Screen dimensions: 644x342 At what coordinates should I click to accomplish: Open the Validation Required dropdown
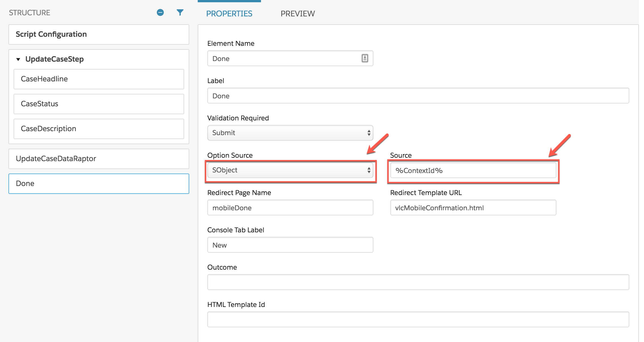pos(290,133)
